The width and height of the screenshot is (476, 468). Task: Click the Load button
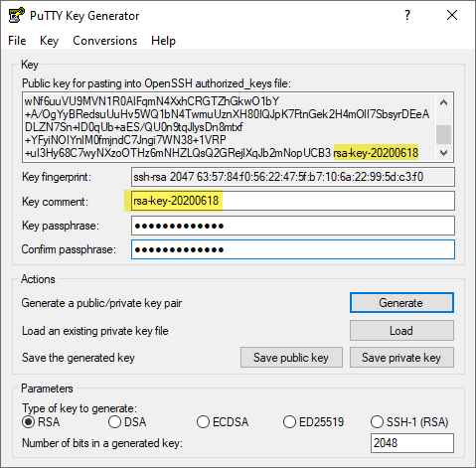click(x=401, y=331)
